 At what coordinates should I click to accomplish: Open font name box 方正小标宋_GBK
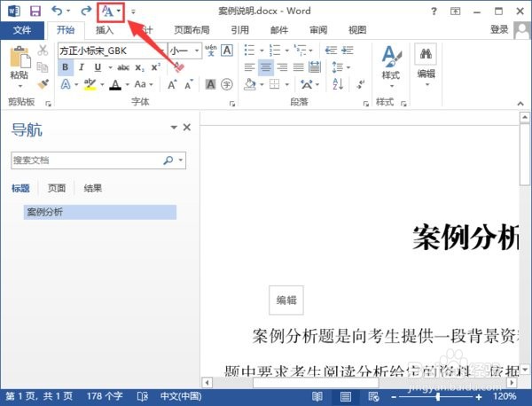click(x=112, y=51)
